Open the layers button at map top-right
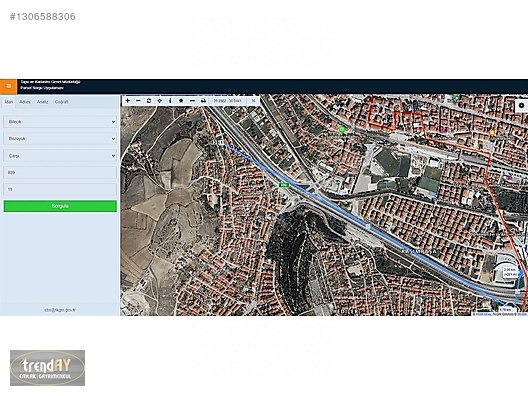The width and height of the screenshot is (528, 396). point(521,106)
